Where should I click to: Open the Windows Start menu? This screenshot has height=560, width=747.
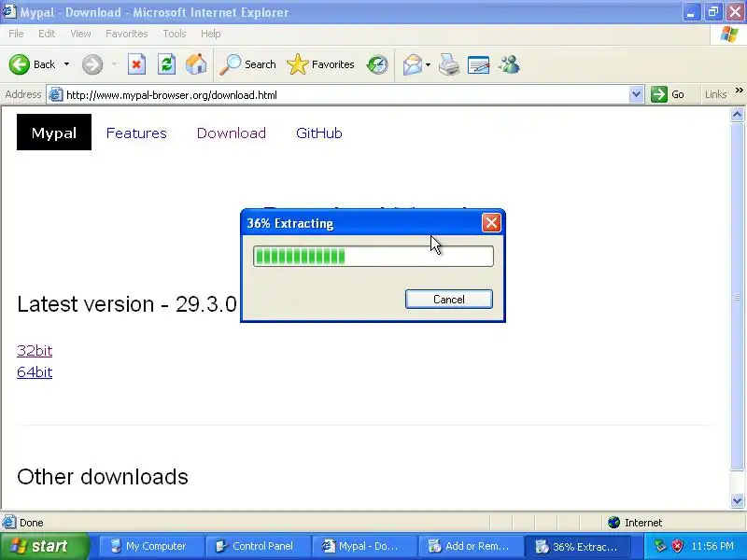pyautogui.click(x=44, y=546)
